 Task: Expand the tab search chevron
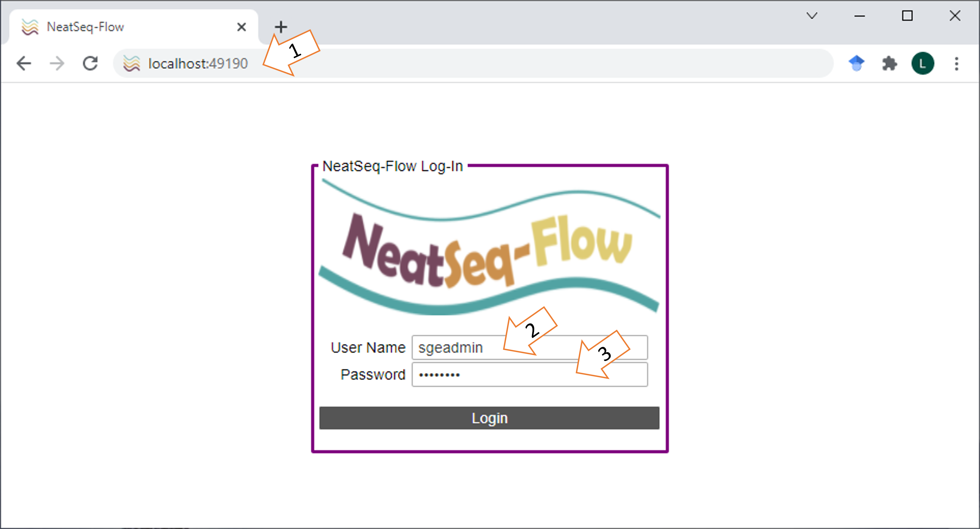812,16
